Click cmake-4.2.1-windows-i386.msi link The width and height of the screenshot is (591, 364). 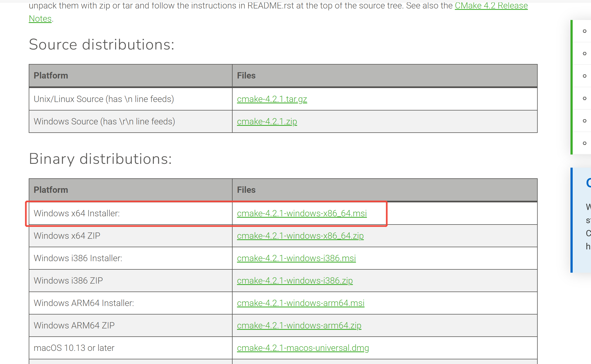[x=296, y=258]
